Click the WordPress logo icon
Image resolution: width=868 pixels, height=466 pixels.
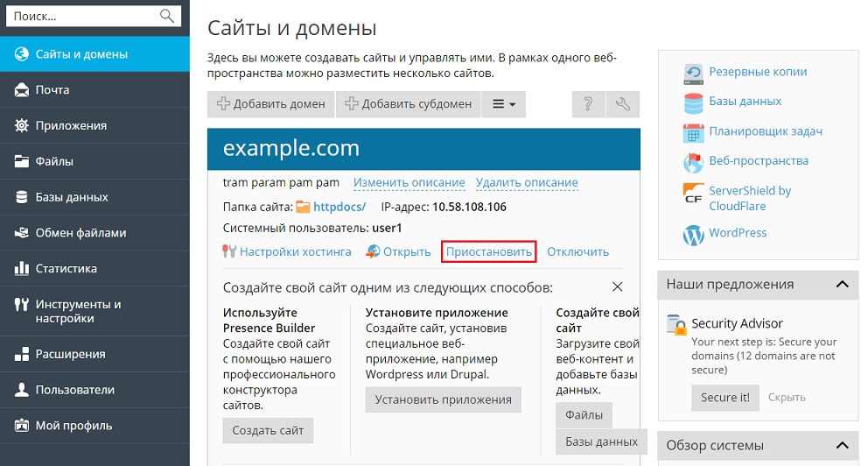click(x=694, y=235)
